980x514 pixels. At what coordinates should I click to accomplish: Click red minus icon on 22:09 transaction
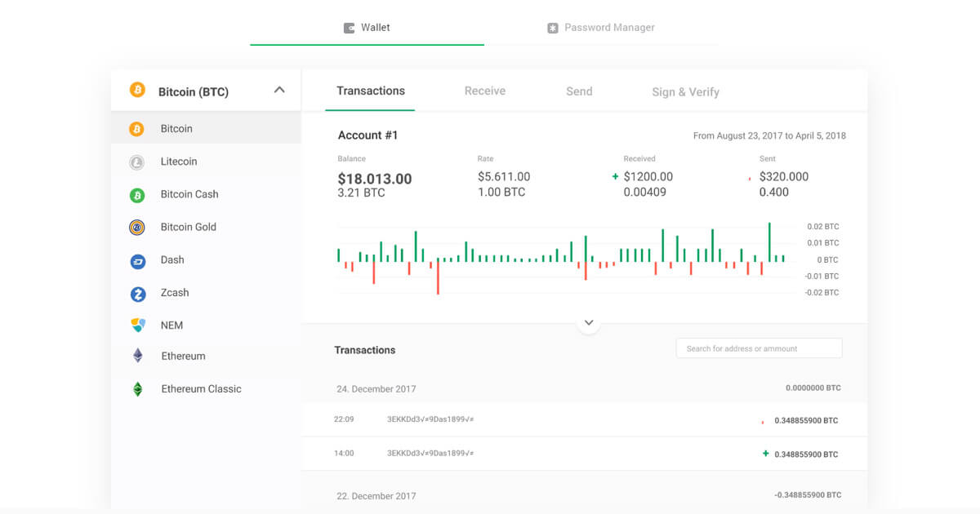click(x=763, y=422)
